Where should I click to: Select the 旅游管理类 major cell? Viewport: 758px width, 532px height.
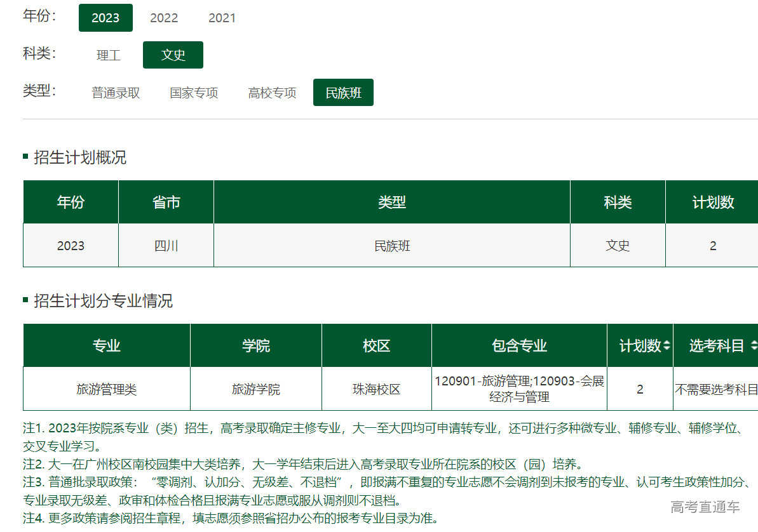pos(106,389)
